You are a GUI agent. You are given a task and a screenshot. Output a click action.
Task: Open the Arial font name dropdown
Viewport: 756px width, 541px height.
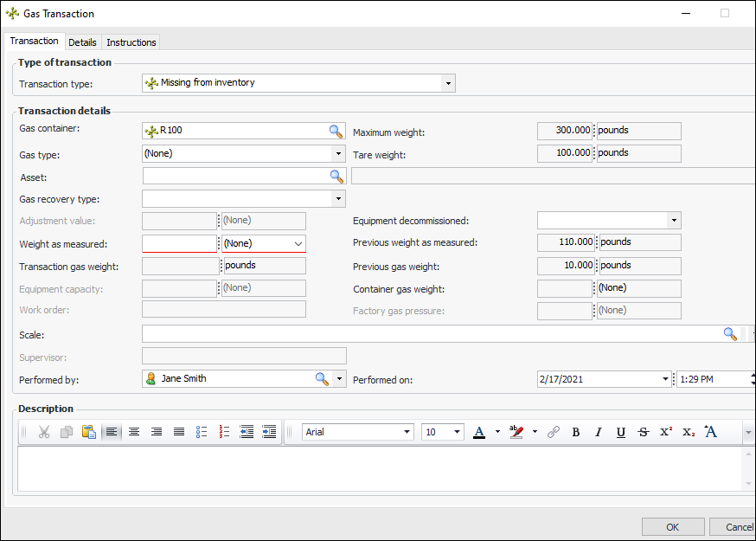click(407, 432)
